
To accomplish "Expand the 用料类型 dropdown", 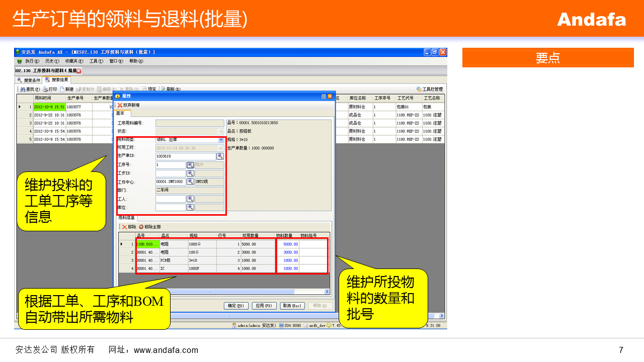I will pyautogui.click(x=221, y=140).
